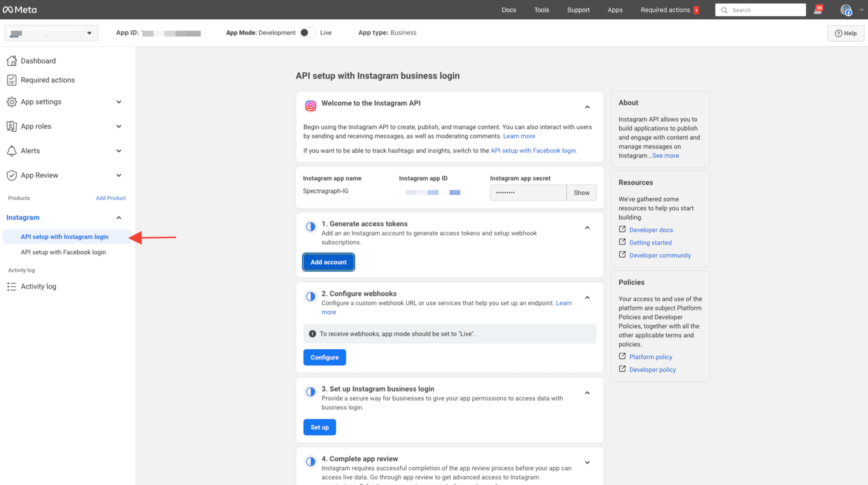Image resolution: width=868 pixels, height=485 pixels.
Task: Click the Meta logo
Action: coord(20,9)
